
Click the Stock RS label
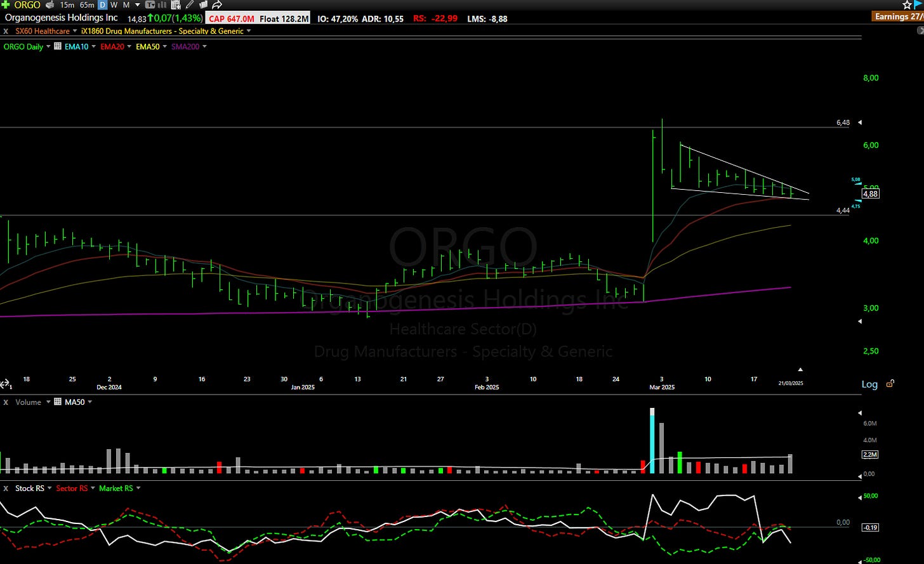pyautogui.click(x=30, y=489)
